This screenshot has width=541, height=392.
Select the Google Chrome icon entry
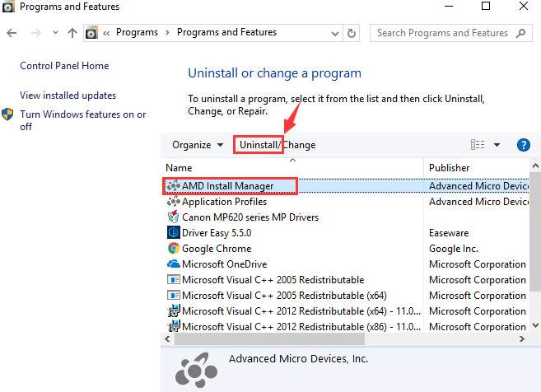coord(174,249)
